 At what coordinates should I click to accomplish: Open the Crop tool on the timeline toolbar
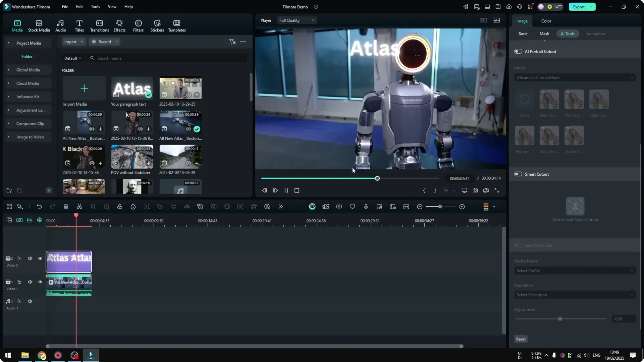(x=93, y=206)
